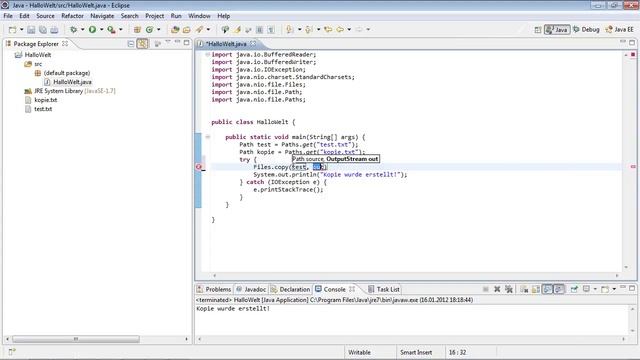Open the Refactor menu
640x360 pixels.
(72, 16)
